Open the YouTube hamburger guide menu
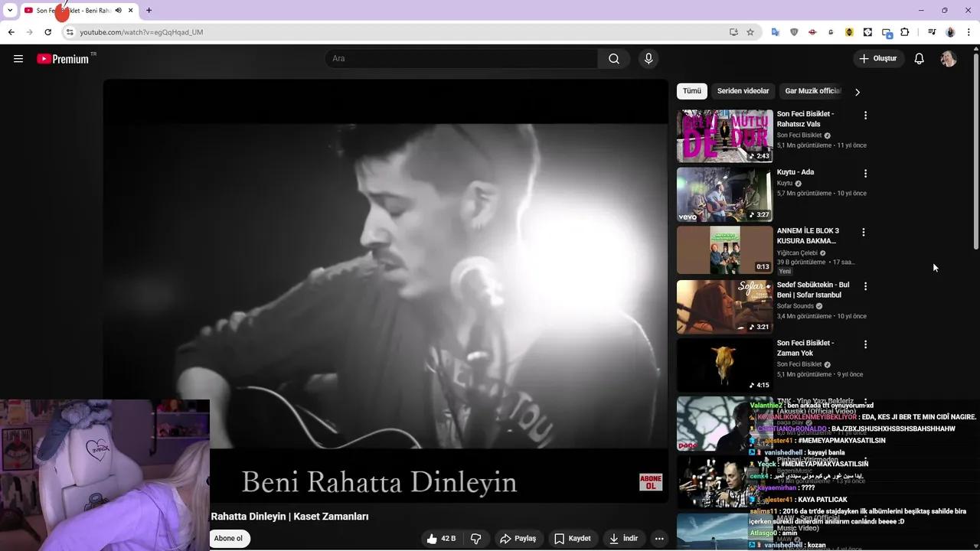Image resolution: width=980 pixels, height=551 pixels. point(18,59)
